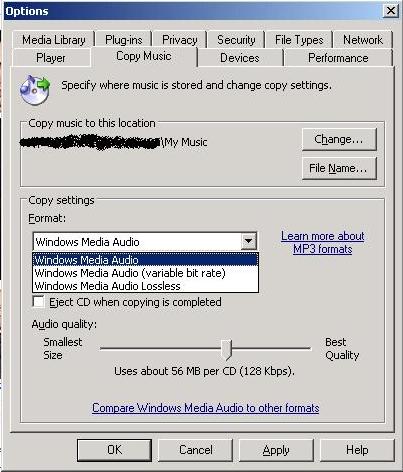Open the Performance tab
Viewport: 403px width, 472px height.
[338, 58]
